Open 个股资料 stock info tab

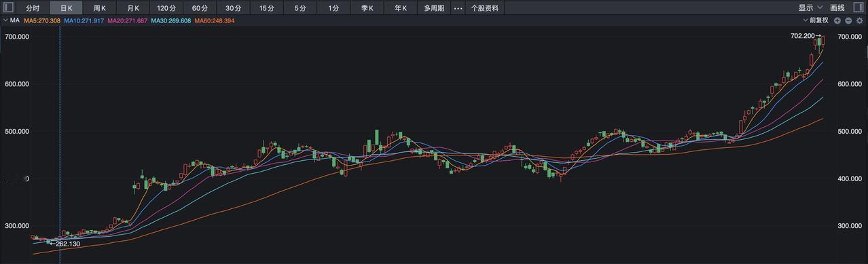pyautogui.click(x=485, y=8)
